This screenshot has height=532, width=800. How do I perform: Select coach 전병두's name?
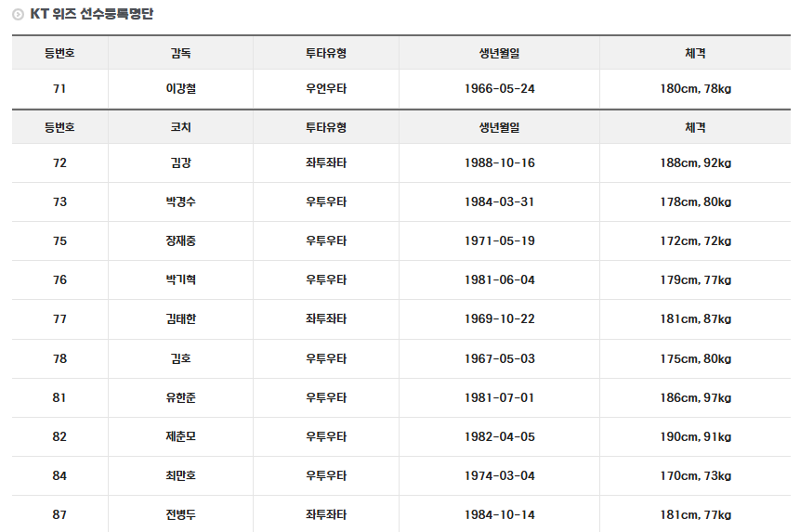pyautogui.click(x=180, y=515)
